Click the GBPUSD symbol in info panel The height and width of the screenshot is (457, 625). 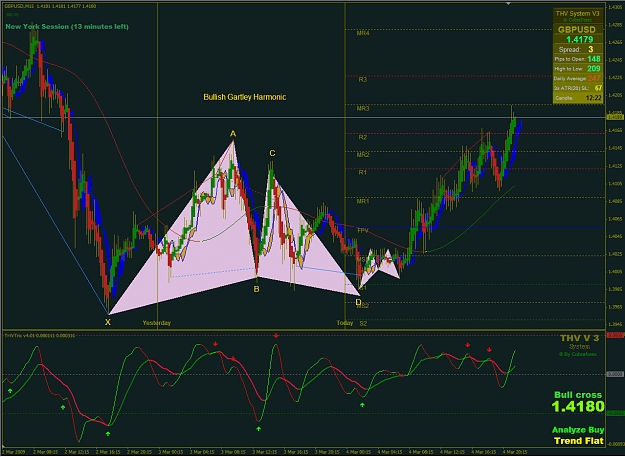(576, 29)
